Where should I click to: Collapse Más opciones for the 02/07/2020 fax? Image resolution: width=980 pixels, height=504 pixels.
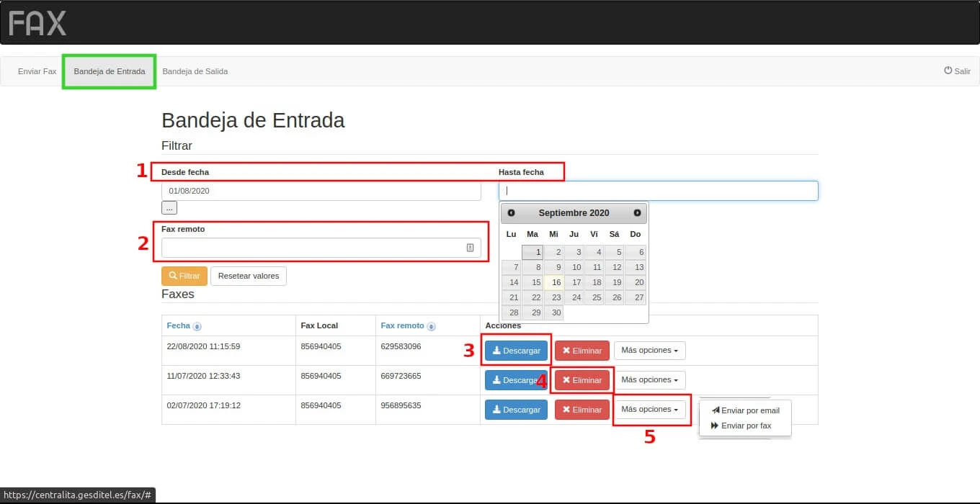pos(649,410)
